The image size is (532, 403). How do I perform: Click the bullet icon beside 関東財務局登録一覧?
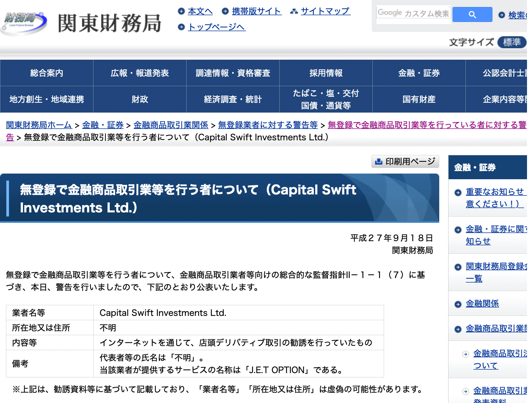click(x=458, y=267)
